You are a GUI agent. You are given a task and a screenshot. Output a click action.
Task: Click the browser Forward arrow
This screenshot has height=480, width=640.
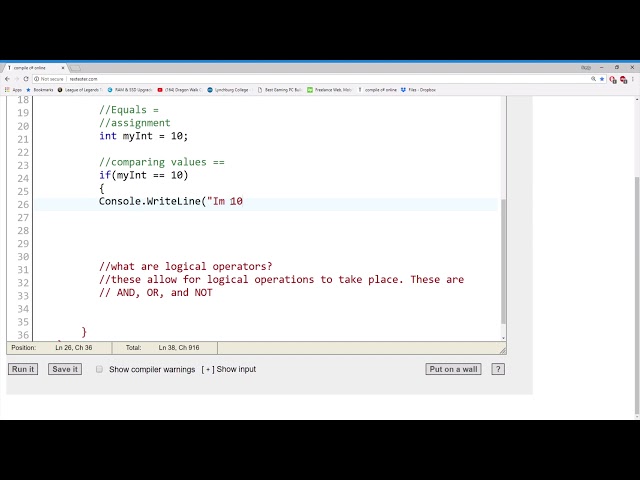(17, 79)
